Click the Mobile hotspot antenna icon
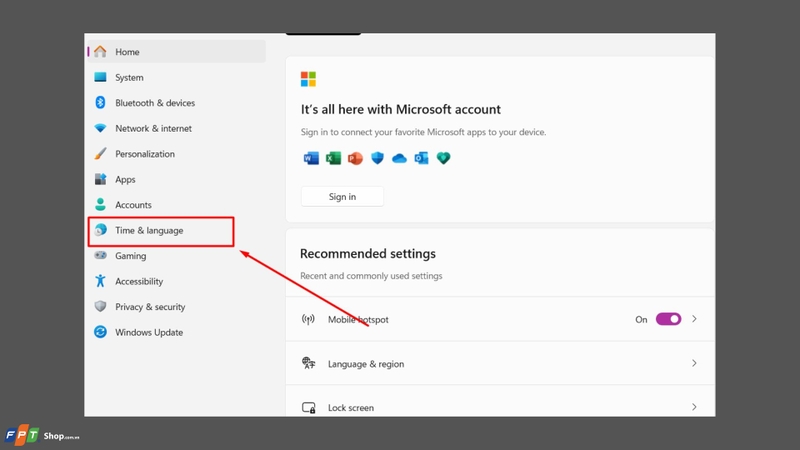Image resolution: width=800 pixels, height=450 pixels. pos(308,319)
